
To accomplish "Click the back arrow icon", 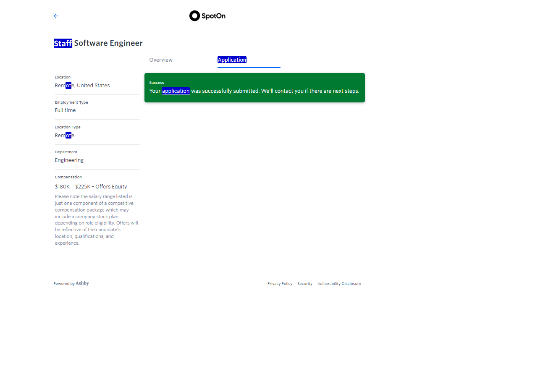I will (x=56, y=16).
